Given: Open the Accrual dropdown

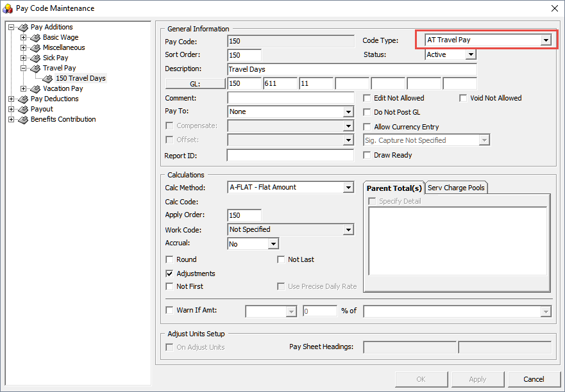Looking at the screenshot, I should [273, 244].
